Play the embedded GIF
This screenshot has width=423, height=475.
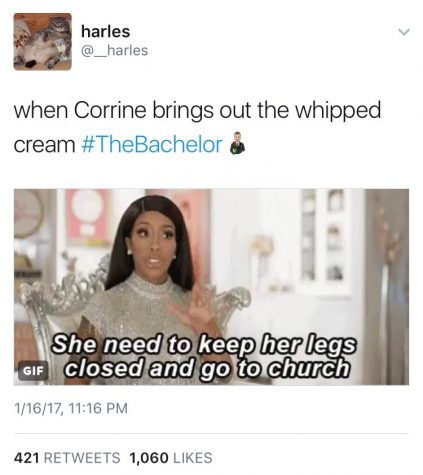click(x=211, y=287)
